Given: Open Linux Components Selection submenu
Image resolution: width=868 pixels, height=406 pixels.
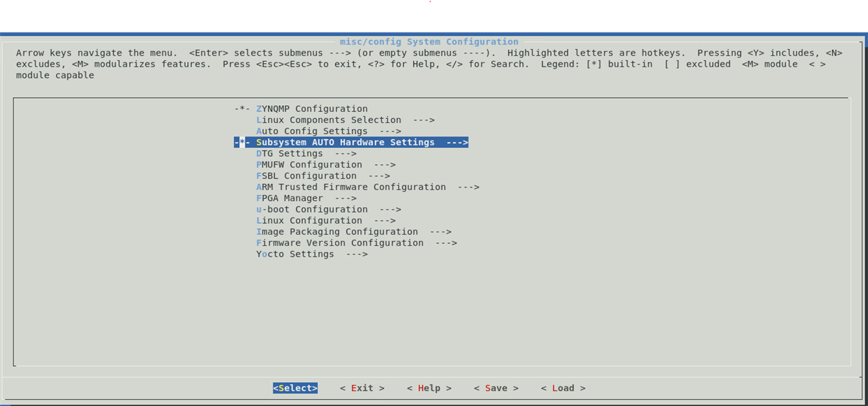Looking at the screenshot, I should click(x=345, y=120).
